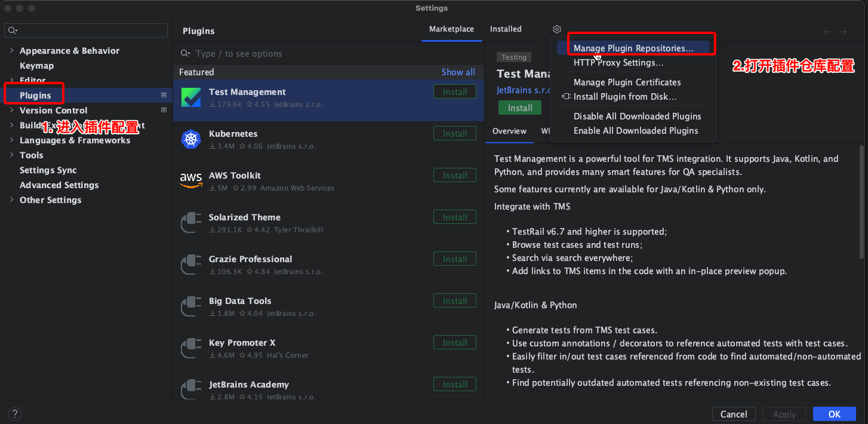
Task: Click the Solarized Theme plugin icon
Action: [x=191, y=223]
